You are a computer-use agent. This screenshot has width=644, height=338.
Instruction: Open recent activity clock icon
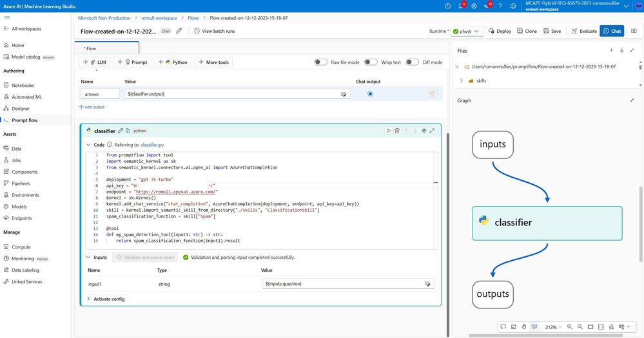[x=447, y=6]
